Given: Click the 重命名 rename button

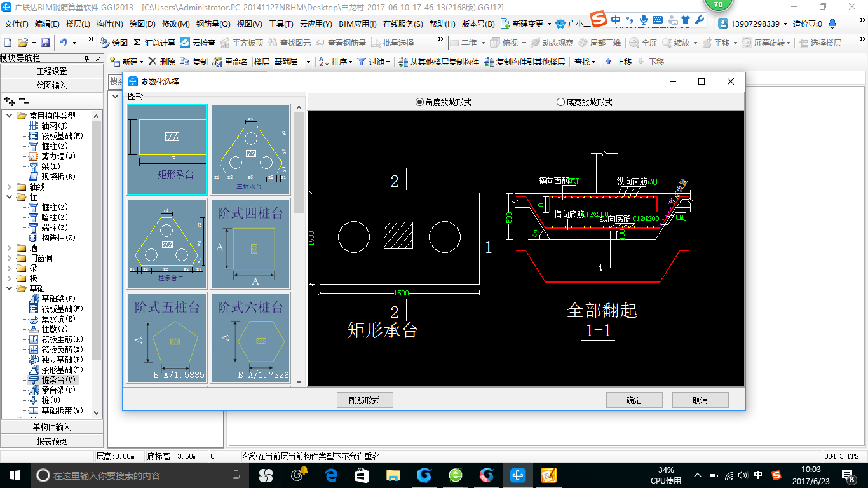Looking at the screenshot, I should point(230,62).
